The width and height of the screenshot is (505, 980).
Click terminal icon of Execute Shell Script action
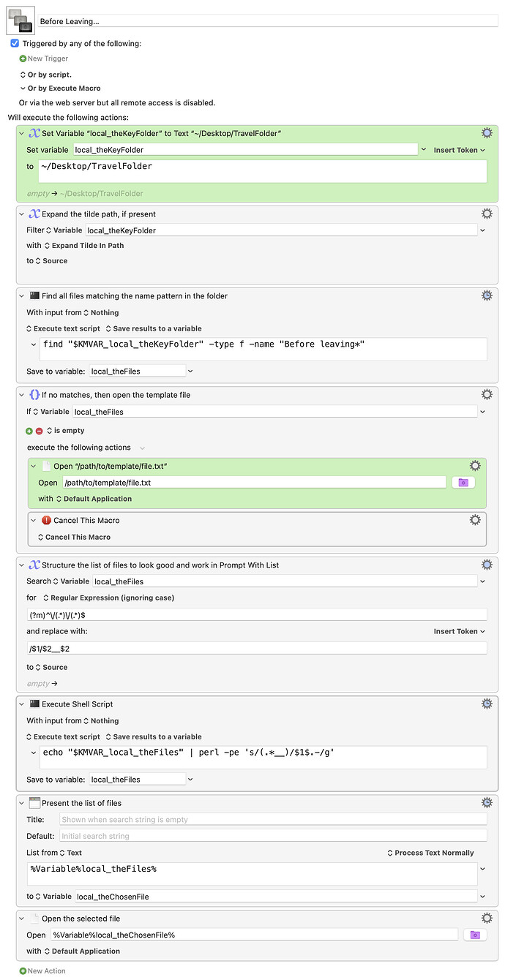34,704
